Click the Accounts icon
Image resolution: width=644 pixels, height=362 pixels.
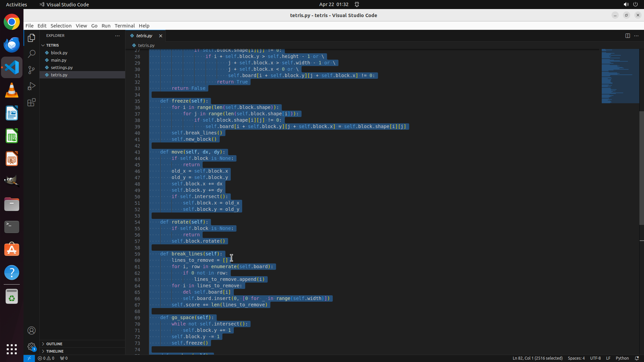click(x=32, y=330)
